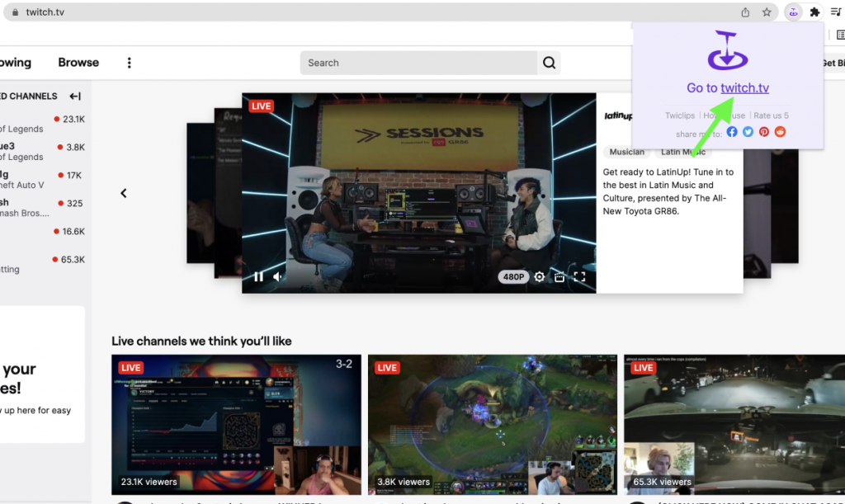Viewport: 845px width, 504px height.
Task: Click the Twiclips extension icon in the toolbar
Action: point(793,12)
